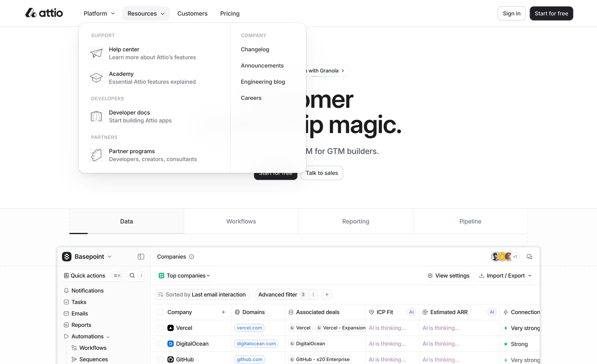Click the search magnifier icon
597x364 pixels.
coord(132,275)
